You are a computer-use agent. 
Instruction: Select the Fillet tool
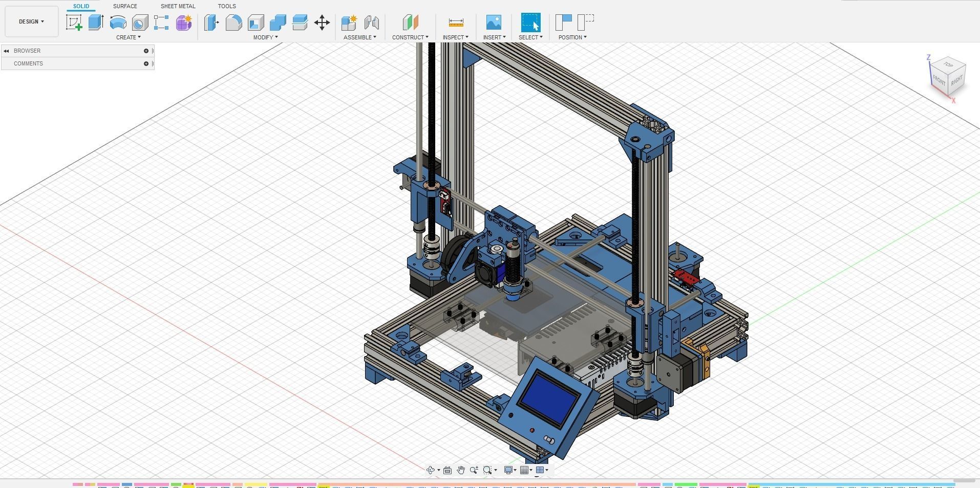[233, 23]
